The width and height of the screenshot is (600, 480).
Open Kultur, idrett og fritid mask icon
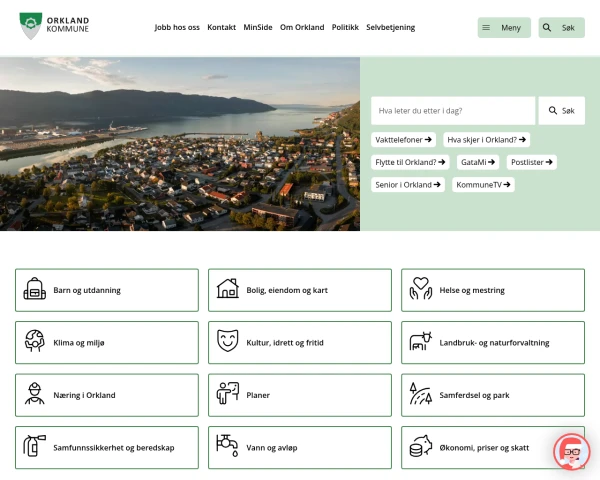pyautogui.click(x=228, y=342)
